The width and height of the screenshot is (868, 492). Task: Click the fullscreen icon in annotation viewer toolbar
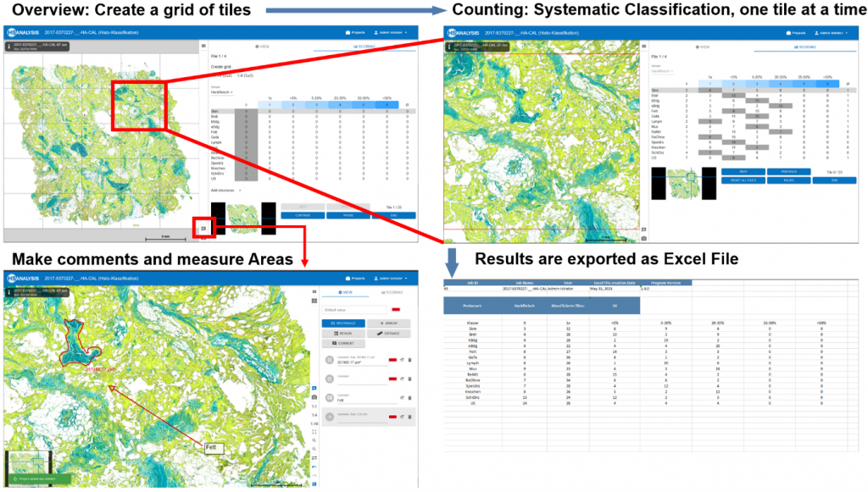click(315, 432)
